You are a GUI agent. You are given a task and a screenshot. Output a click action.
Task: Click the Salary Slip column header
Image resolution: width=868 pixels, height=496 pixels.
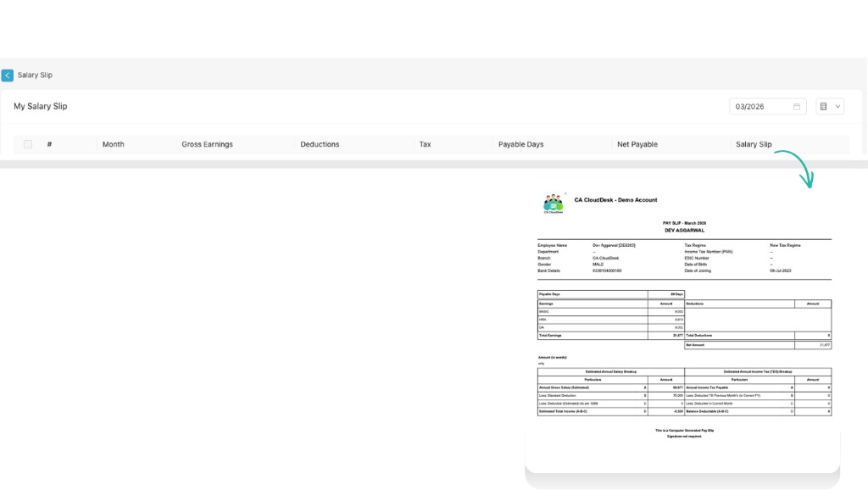[x=754, y=144]
